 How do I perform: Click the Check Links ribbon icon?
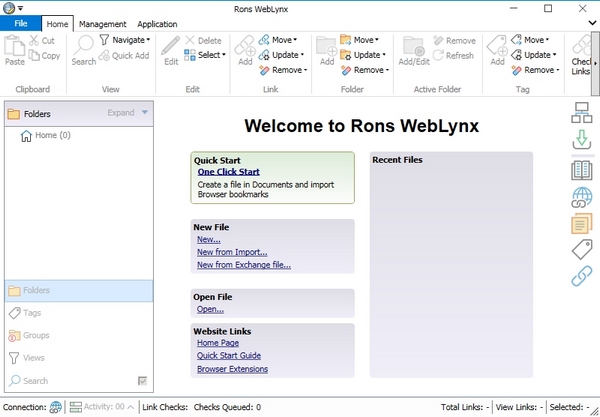(x=582, y=45)
